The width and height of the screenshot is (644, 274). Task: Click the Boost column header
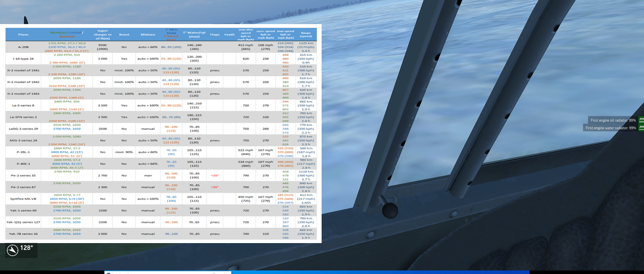[124, 34]
